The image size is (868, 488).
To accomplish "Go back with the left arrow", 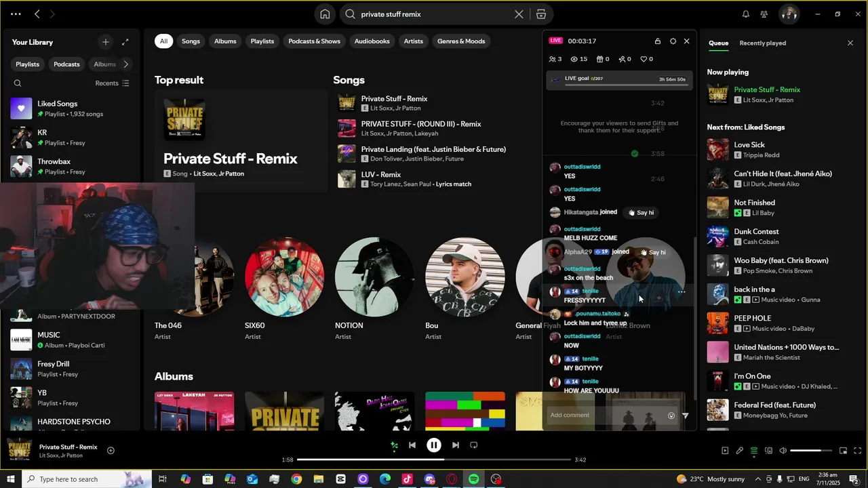I will point(37,14).
